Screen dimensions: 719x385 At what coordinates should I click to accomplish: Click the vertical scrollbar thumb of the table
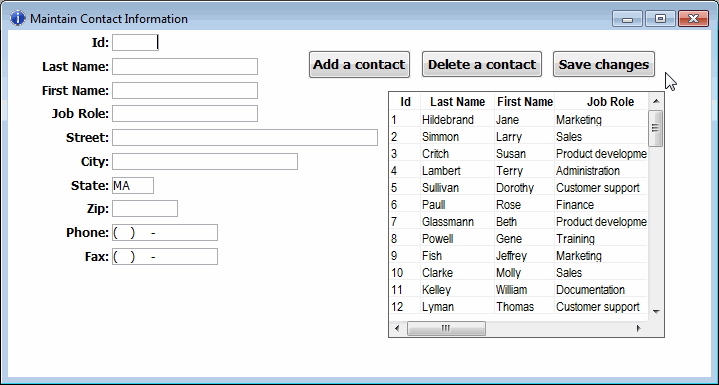(656, 128)
